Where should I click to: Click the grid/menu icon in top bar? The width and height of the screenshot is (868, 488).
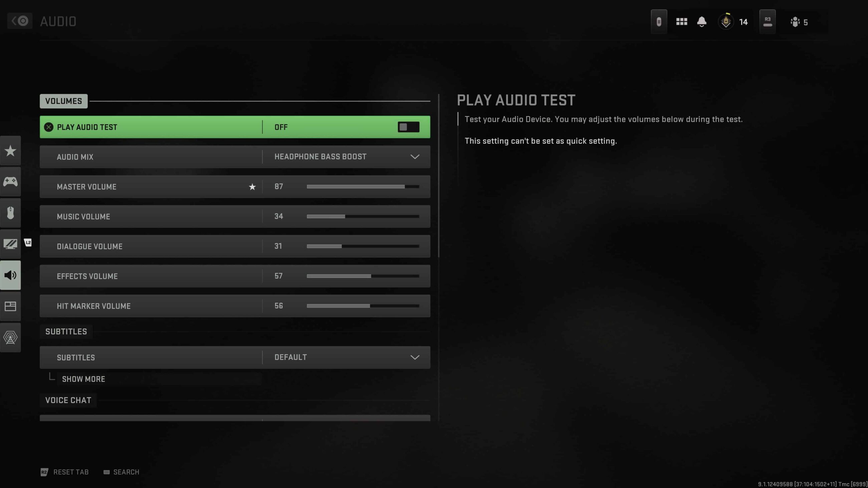pos(681,21)
